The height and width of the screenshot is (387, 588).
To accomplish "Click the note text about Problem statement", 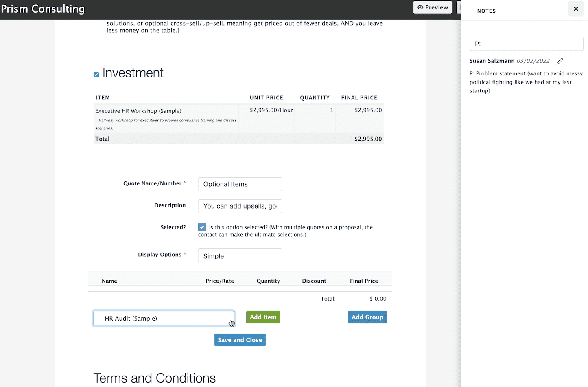I will tap(526, 82).
